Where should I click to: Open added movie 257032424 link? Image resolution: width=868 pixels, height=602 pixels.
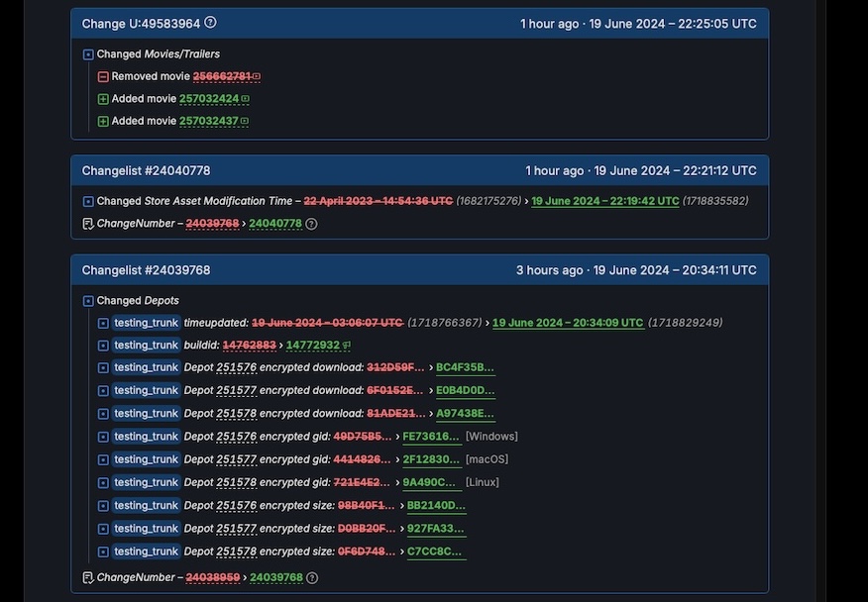click(209, 99)
